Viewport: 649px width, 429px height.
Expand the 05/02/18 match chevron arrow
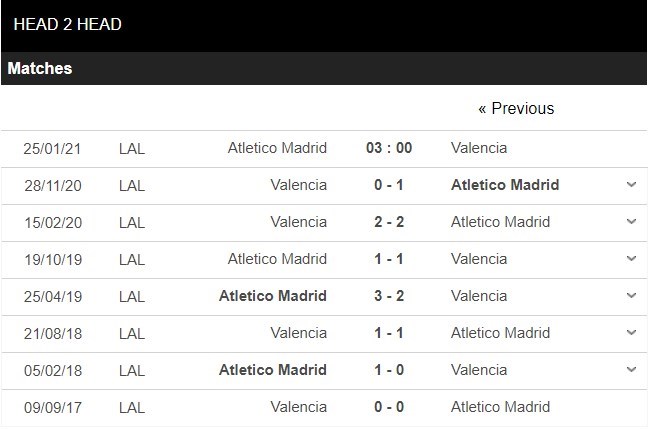[x=631, y=370]
